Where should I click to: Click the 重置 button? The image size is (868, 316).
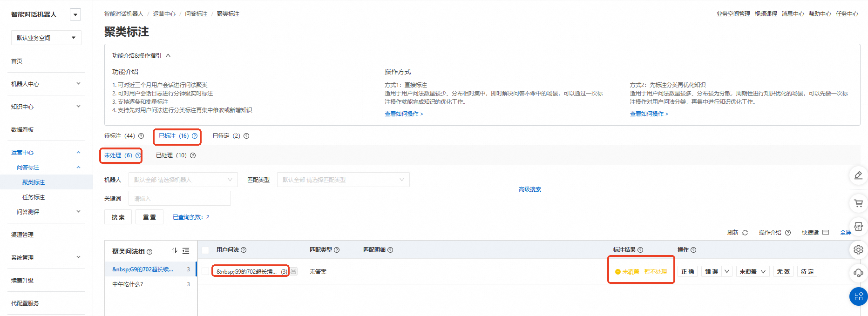(x=149, y=217)
